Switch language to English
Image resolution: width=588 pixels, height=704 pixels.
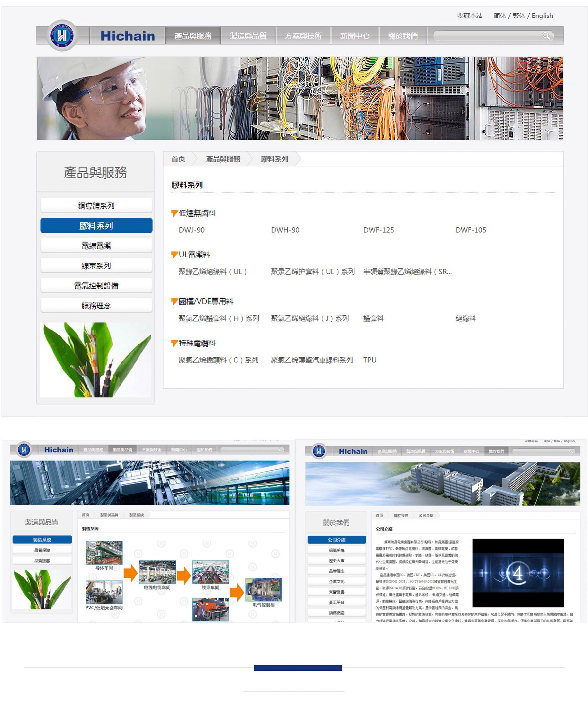(542, 15)
